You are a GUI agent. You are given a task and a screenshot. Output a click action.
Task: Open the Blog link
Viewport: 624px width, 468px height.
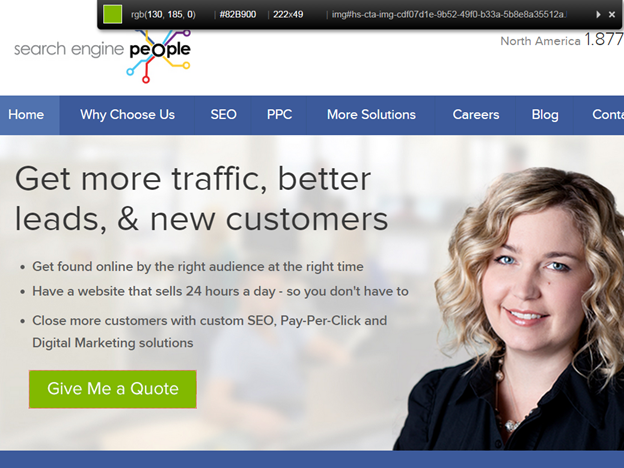coord(545,115)
